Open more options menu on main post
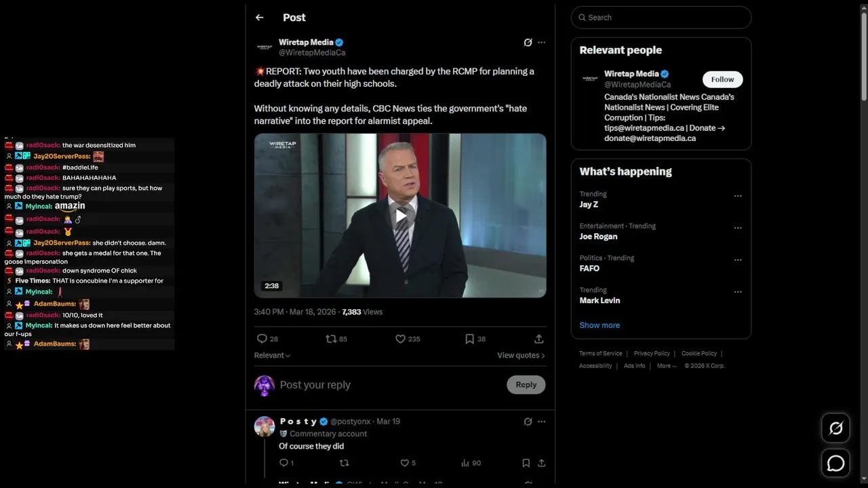The height and width of the screenshot is (488, 868). pos(541,43)
